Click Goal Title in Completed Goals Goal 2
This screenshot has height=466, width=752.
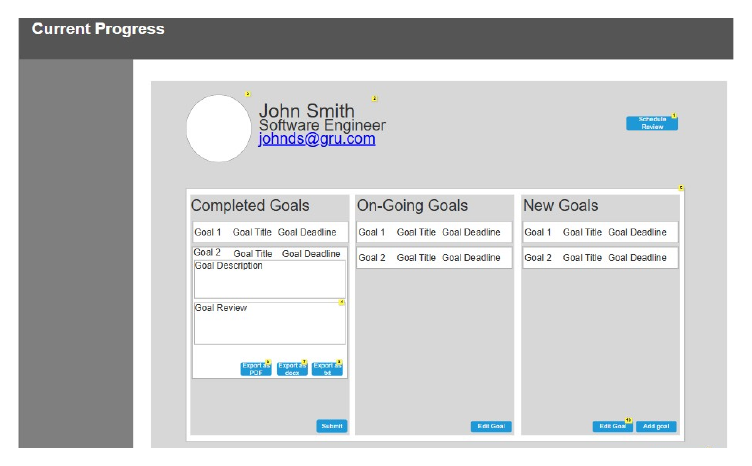[253, 254]
